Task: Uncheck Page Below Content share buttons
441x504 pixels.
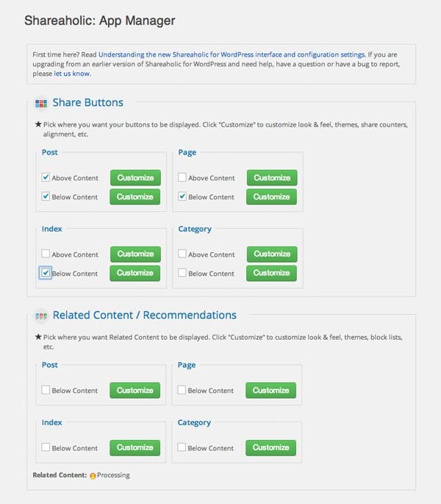Action: click(182, 196)
